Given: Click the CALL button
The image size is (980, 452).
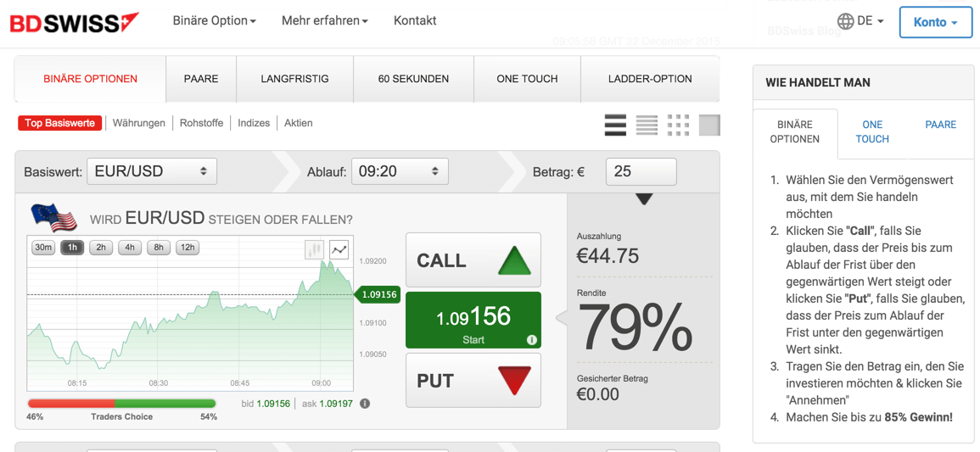Looking at the screenshot, I should [x=473, y=259].
